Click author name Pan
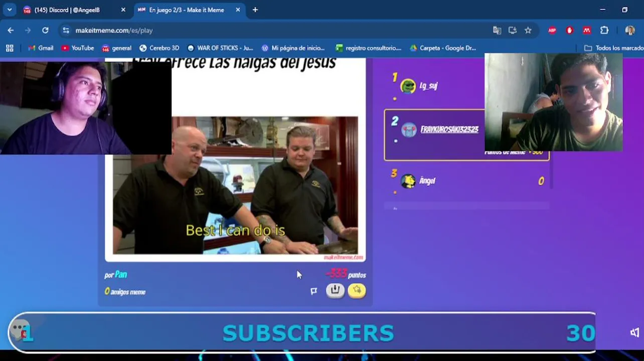 121,274
